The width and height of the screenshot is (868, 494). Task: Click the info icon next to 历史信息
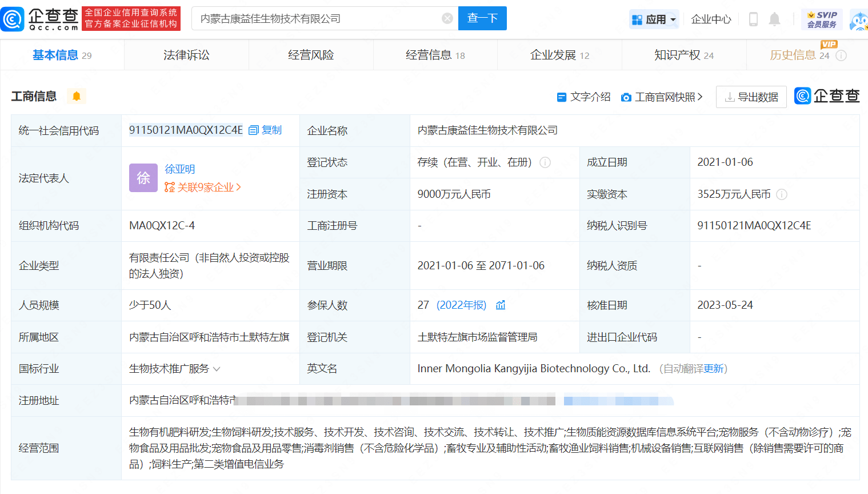coord(841,55)
